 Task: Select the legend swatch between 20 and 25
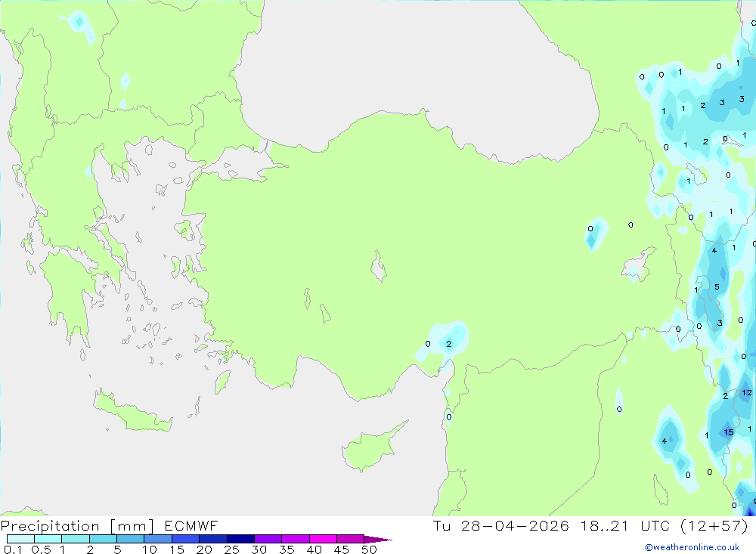212,539
